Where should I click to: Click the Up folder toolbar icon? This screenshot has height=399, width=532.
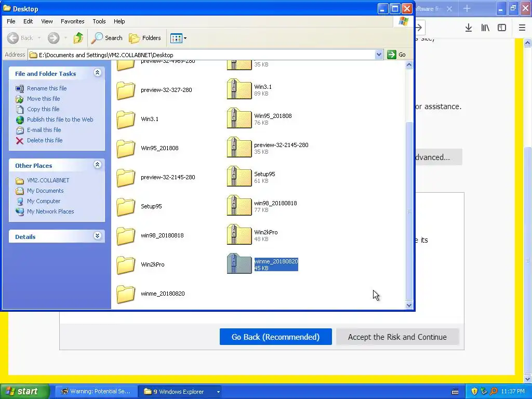click(78, 38)
